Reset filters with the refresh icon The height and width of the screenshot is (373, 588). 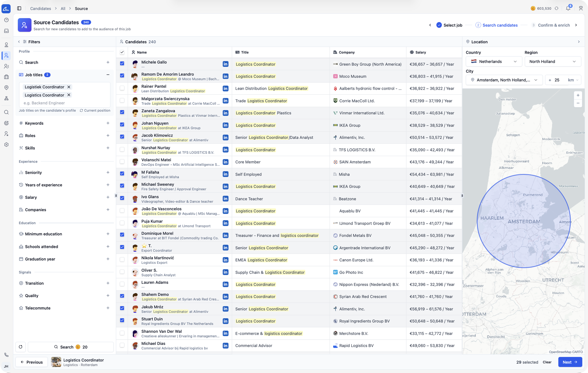[21, 347]
